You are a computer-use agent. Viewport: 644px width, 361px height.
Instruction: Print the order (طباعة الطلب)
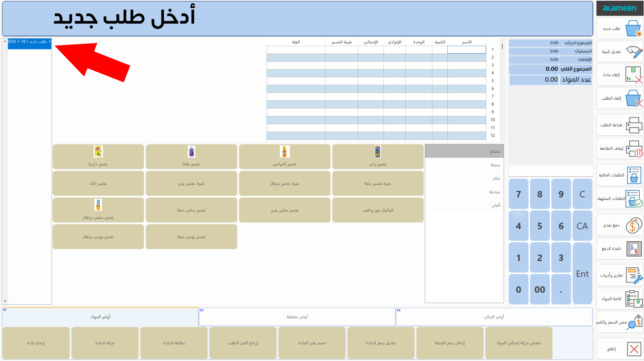click(619, 125)
